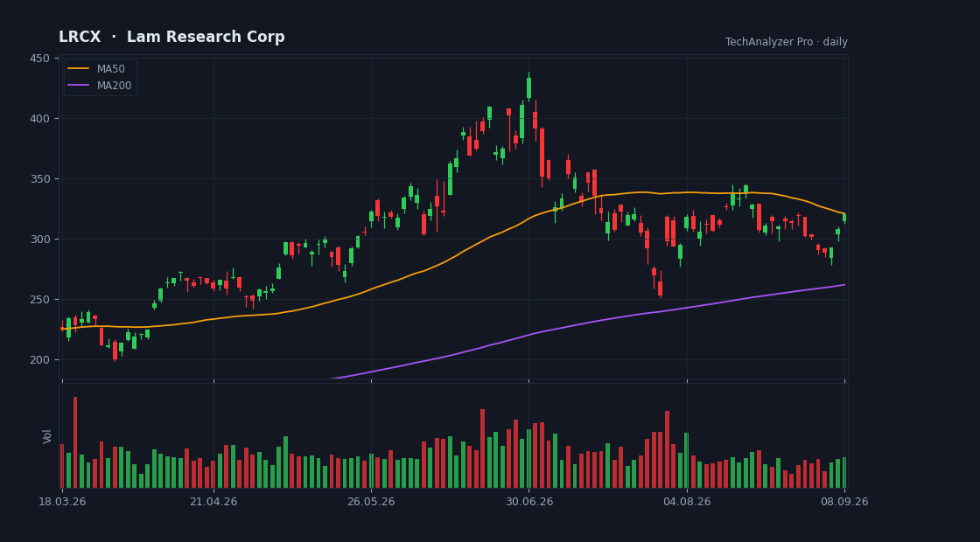Click the volume bar under 30.06.26
Viewport: 980px width, 542px height.
tap(528, 458)
